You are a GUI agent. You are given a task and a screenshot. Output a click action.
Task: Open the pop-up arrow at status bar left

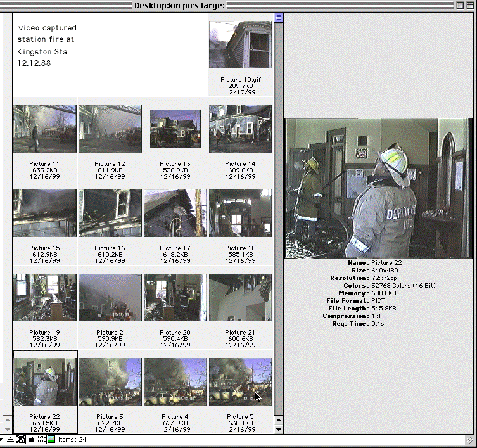click(x=3, y=439)
